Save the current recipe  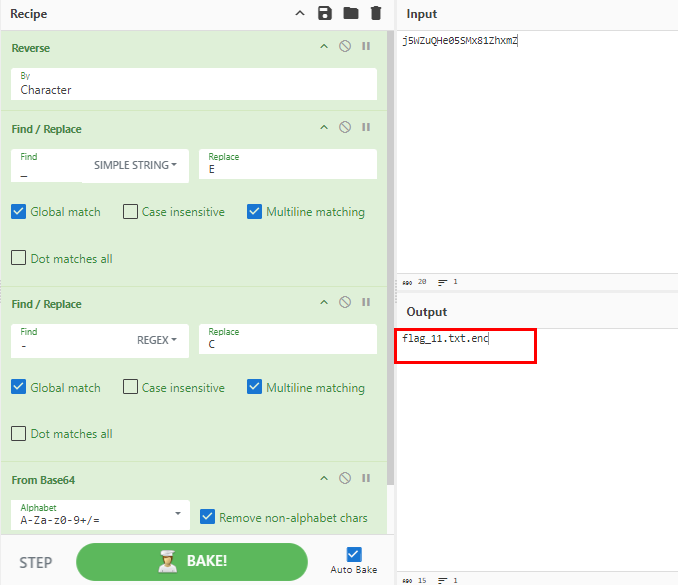[x=325, y=13]
